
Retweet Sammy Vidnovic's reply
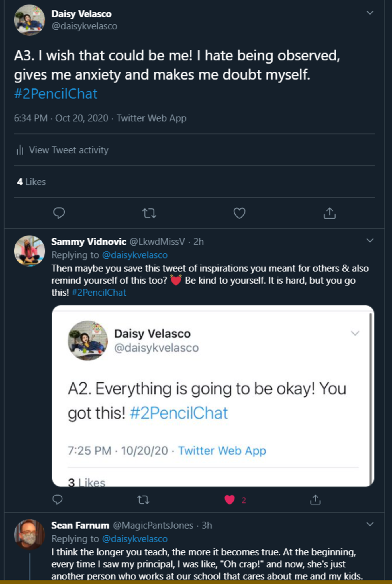143,500
